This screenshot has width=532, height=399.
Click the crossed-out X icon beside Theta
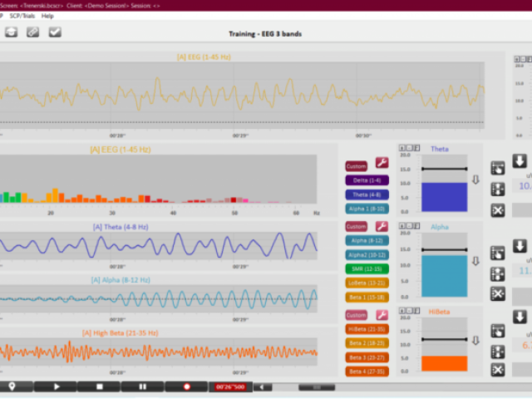tap(497, 209)
